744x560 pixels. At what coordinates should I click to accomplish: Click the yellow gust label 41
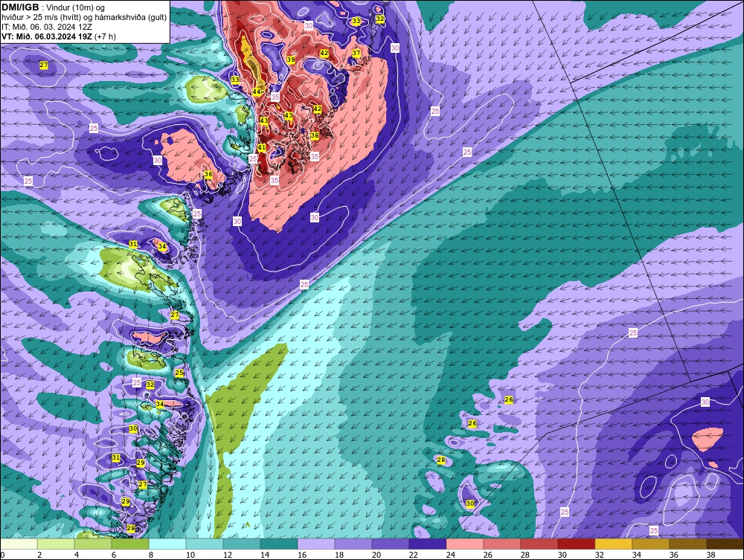261,147
